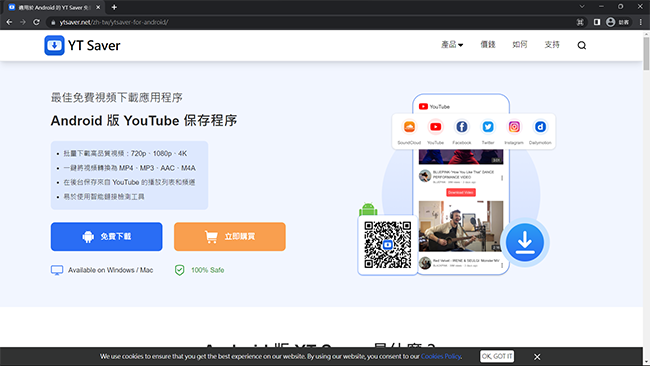Click the monitor icon beside Windows / Mac

tap(57, 270)
